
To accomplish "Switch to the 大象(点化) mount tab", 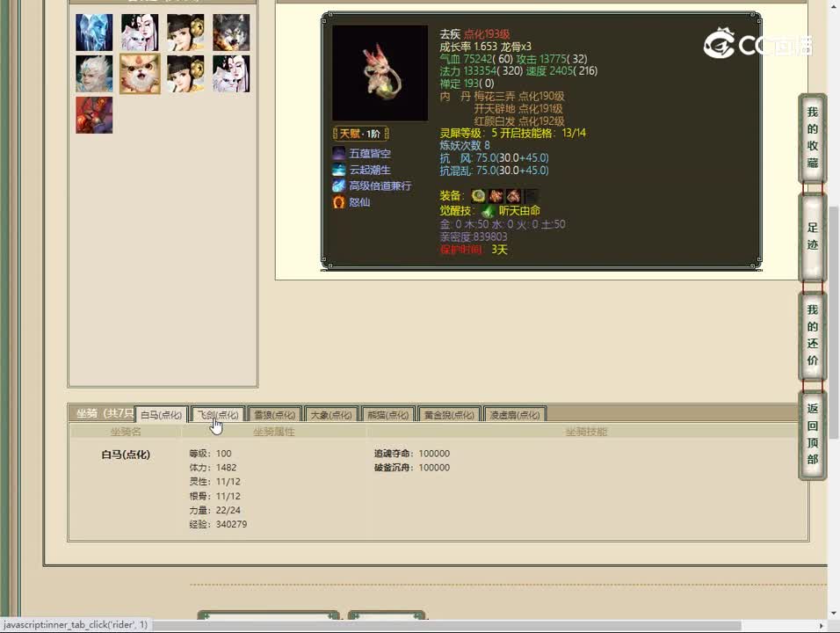I will coord(331,415).
